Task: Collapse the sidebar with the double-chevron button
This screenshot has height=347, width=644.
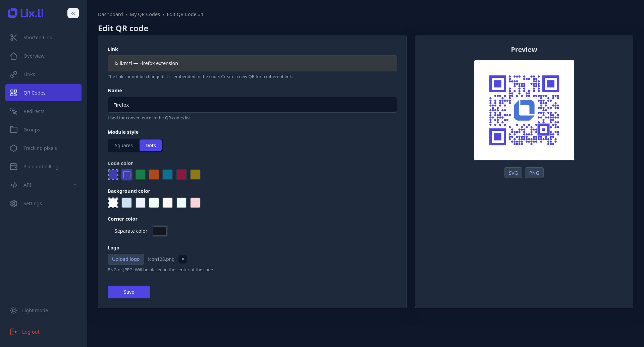Action: [x=73, y=13]
